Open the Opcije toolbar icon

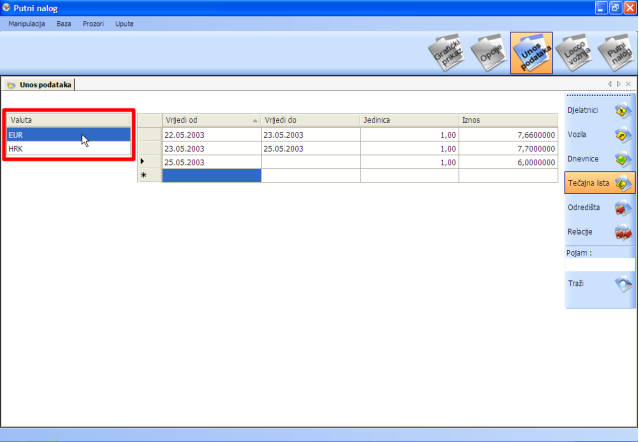click(x=489, y=53)
